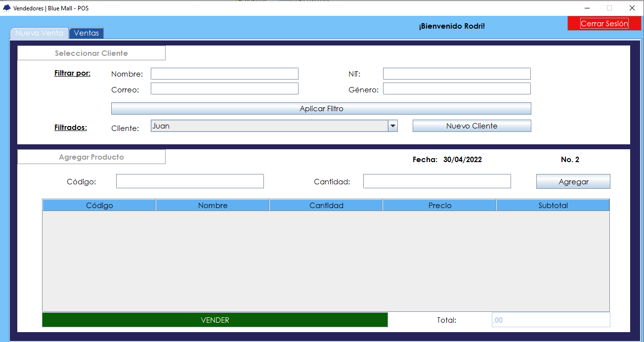644x342 pixels.
Task: Select the Cliente combo box showing Juan
Action: click(x=269, y=126)
